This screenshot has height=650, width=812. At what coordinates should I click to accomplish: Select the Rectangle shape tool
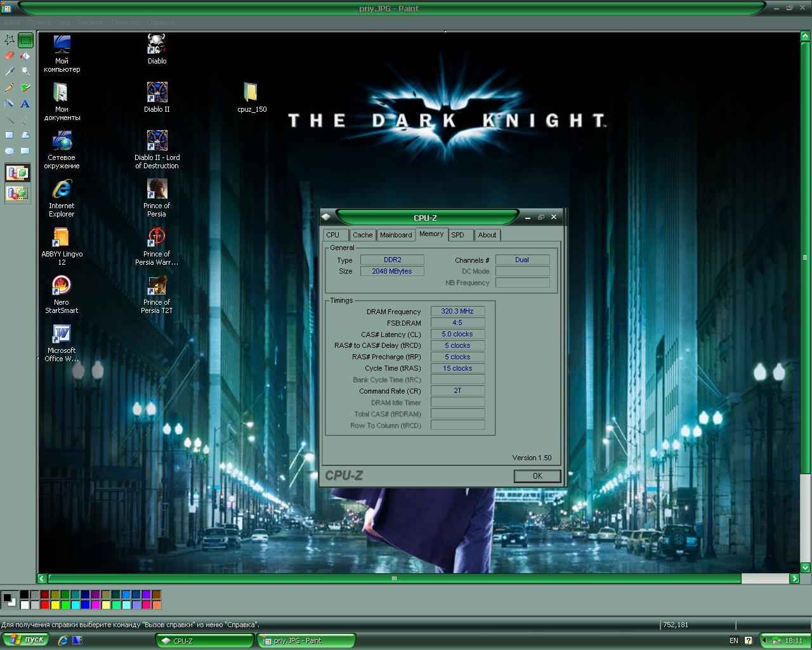[x=10, y=135]
